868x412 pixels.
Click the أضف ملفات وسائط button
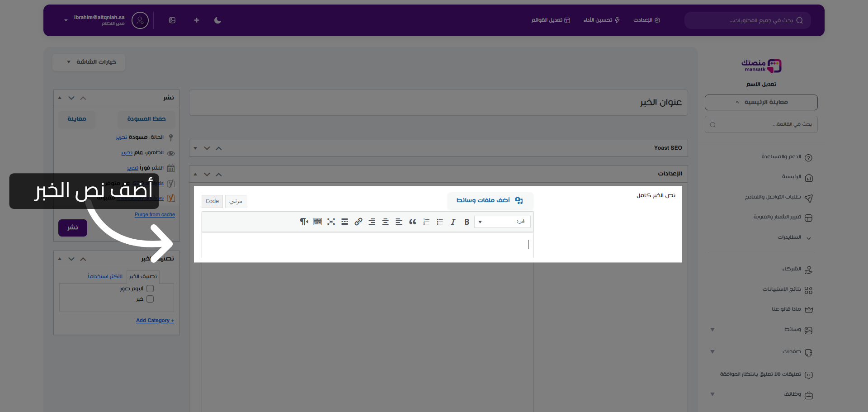pos(490,200)
